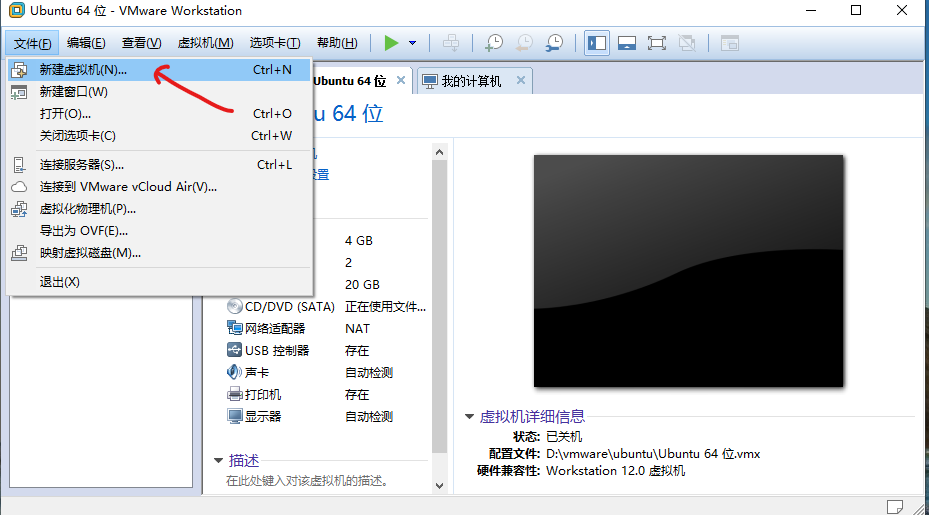This screenshot has width=929, height=515.
Task: Open the 编辑(E) menu
Action: pyautogui.click(x=86, y=43)
